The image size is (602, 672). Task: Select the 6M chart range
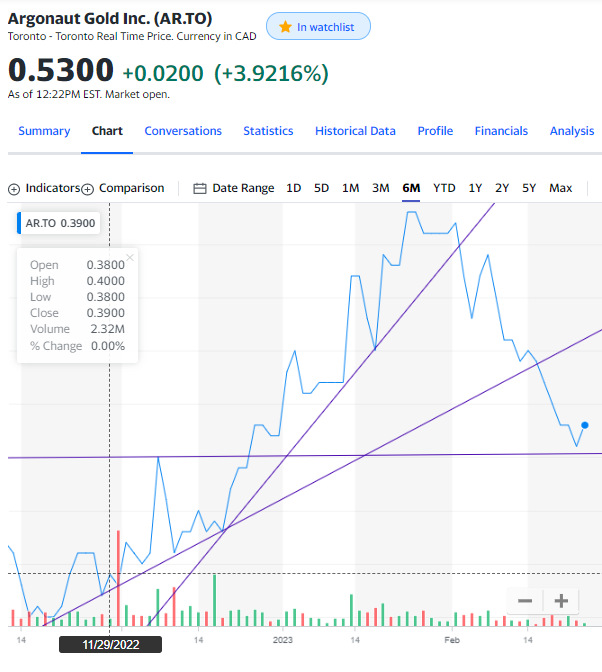411,188
